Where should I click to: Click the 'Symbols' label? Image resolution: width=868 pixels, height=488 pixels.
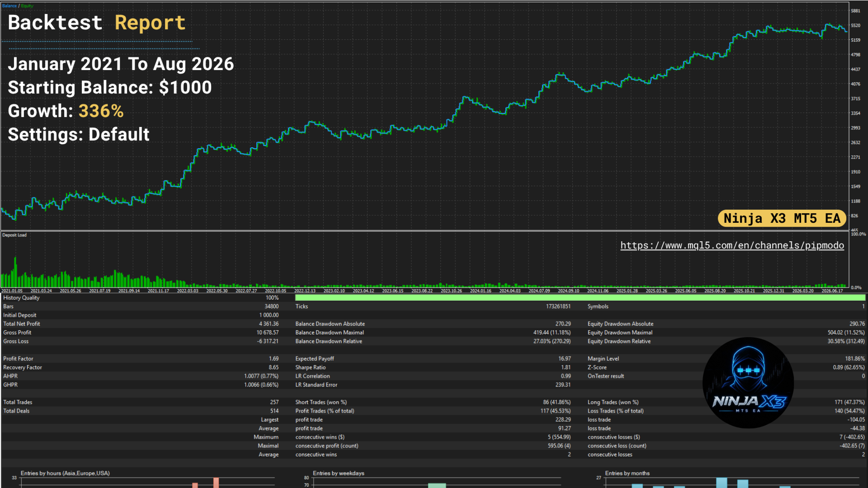(598, 306)
